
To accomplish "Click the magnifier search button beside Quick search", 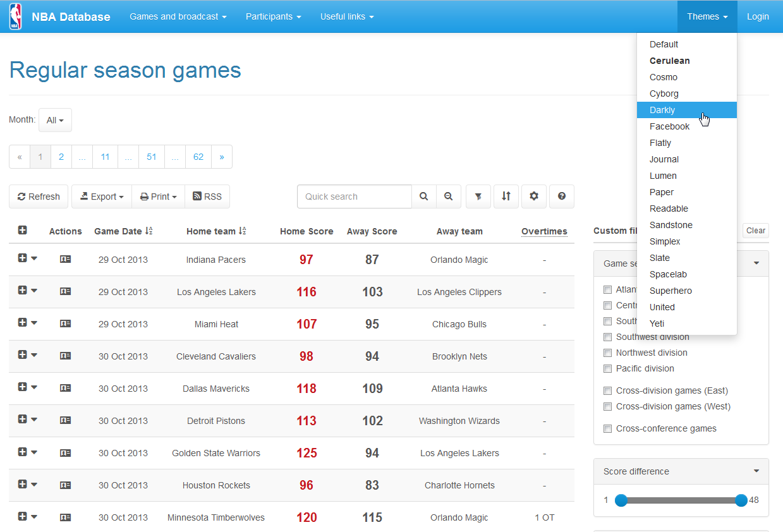I will 424,196.
